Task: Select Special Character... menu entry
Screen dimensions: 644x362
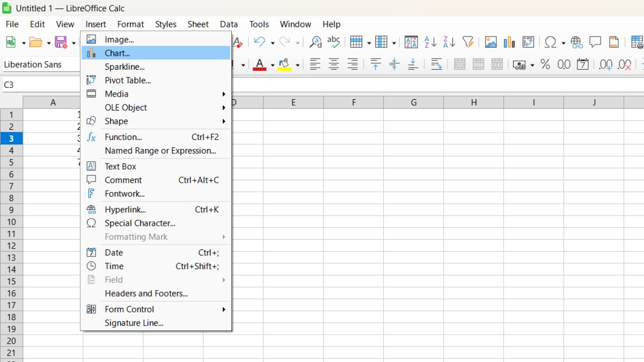Action: point(156,223)
